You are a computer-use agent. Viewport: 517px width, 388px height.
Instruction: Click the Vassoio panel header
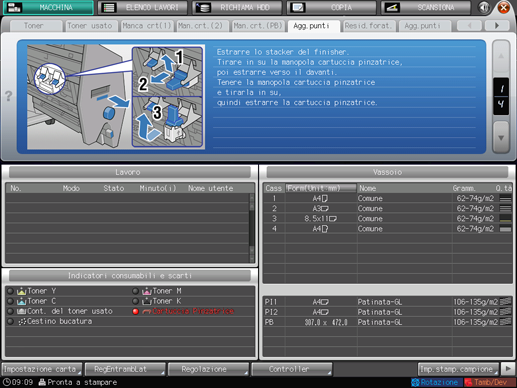(387, 172)
